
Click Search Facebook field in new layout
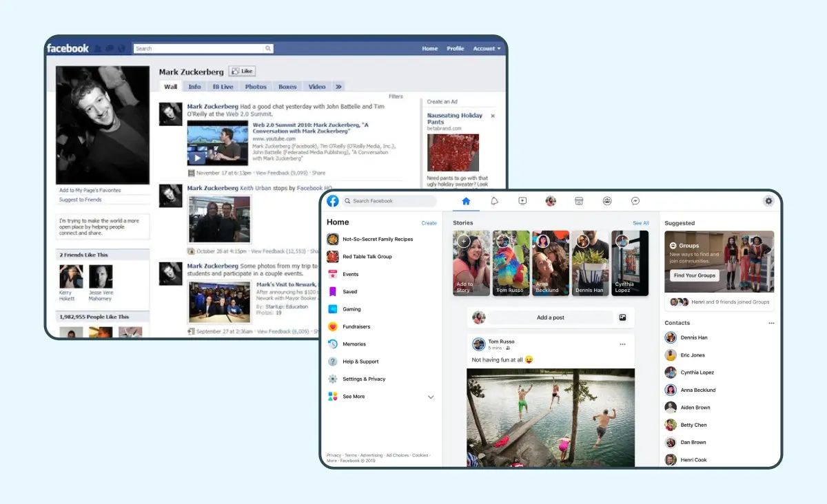pos(390,201)
